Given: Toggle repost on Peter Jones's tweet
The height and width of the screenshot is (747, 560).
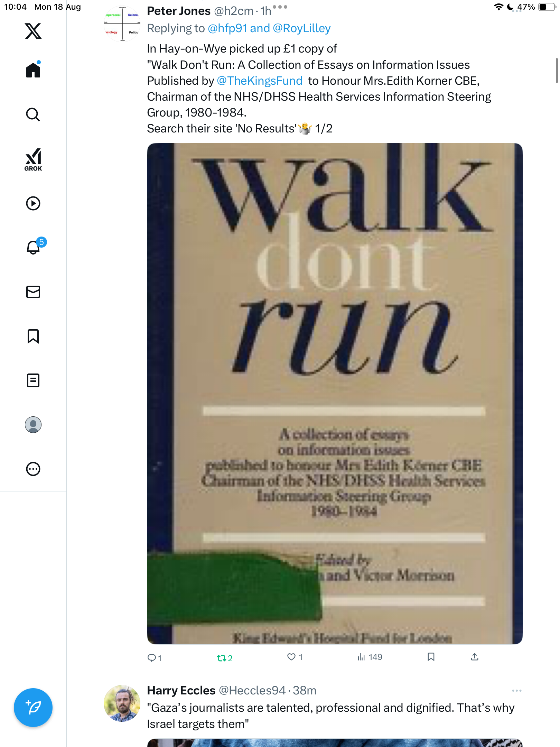Looking at the screenshot, I should (x=225, y=658).
